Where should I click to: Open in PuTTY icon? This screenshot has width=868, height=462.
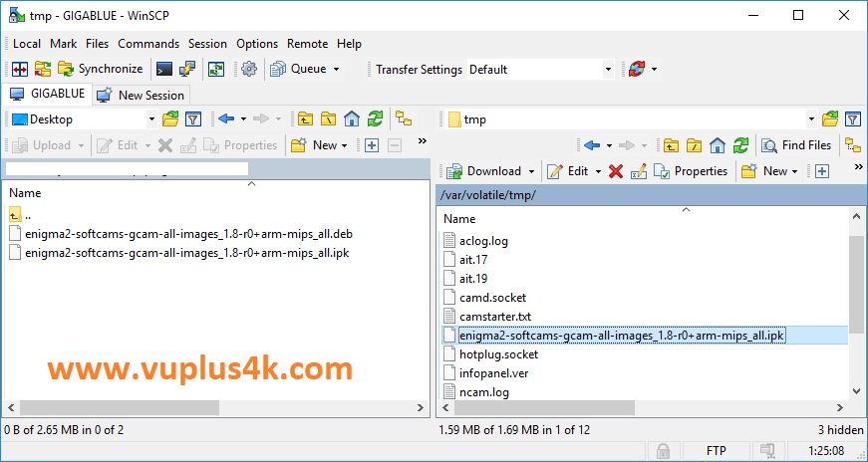point(187,69)
